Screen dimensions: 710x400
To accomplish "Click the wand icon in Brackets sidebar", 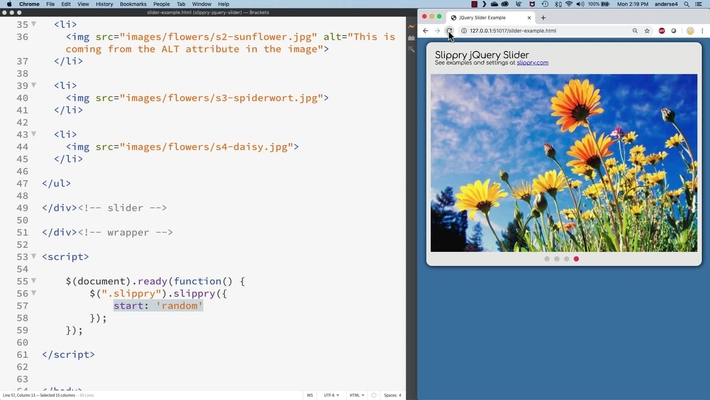I will 411,48.
